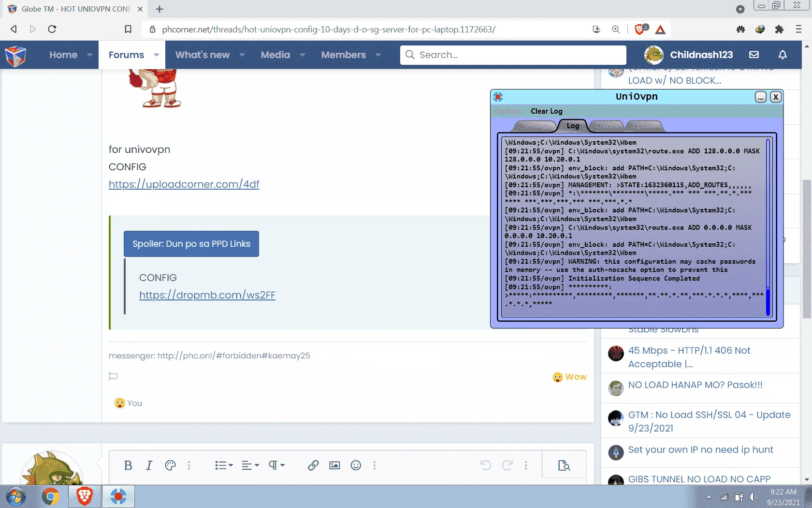Toggle spoiler Dun po sa PPD Links
Screen dimensions: 812x508
[x=191, y=244]
